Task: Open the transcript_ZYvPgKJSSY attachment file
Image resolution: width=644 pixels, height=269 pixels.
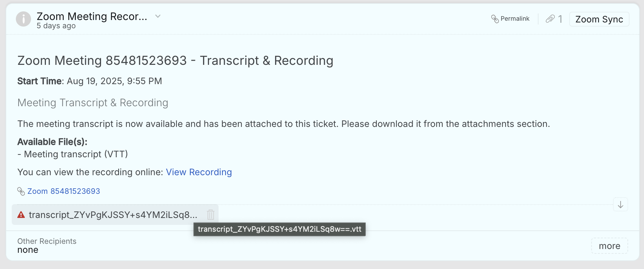Action: click(x=113, y=215)
